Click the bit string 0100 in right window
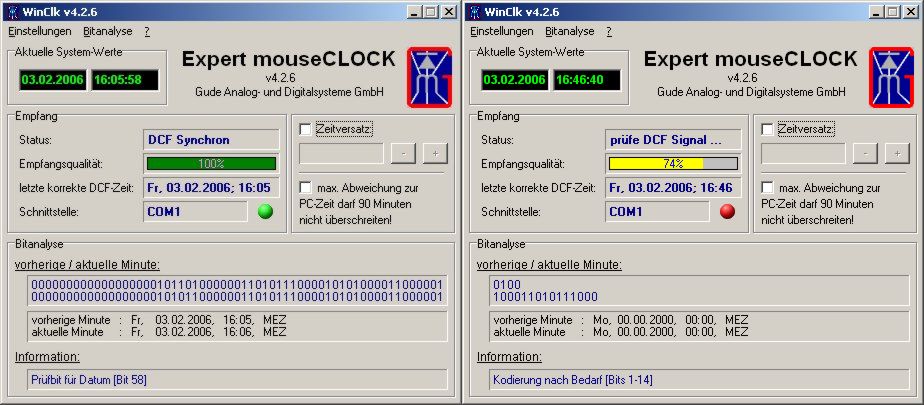Screen dimensions: 924x405 [507, 285]
